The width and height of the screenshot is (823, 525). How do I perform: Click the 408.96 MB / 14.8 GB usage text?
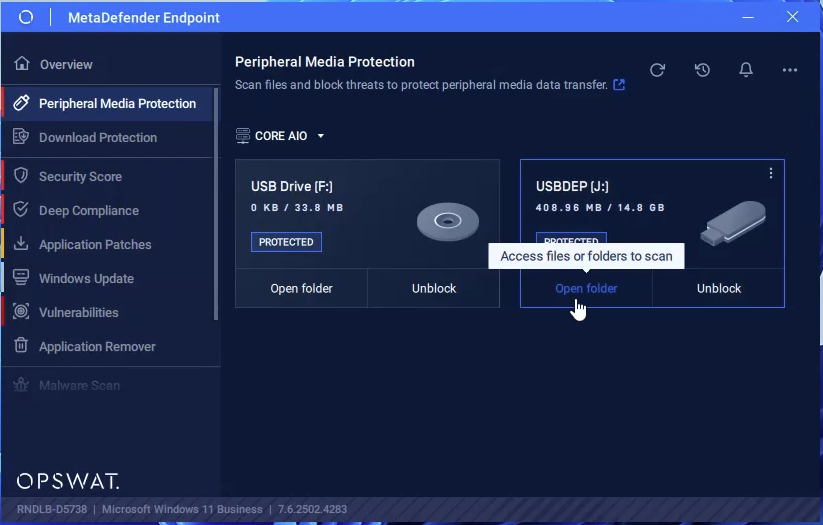pos(600,207)
